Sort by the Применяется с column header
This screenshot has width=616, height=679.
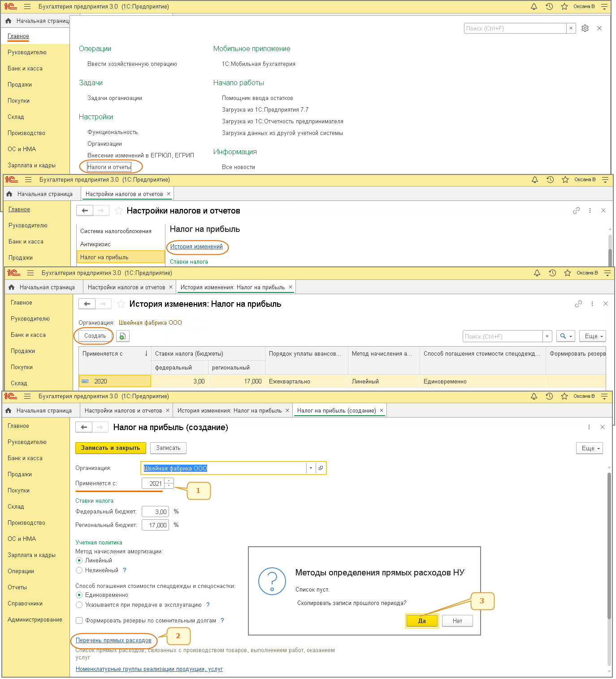(x=115, y=353)
